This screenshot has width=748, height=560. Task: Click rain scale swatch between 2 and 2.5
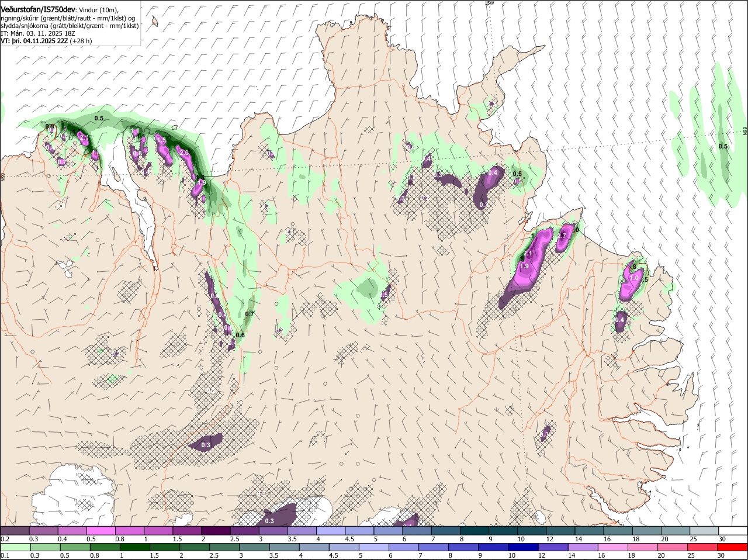pos(195,547)
